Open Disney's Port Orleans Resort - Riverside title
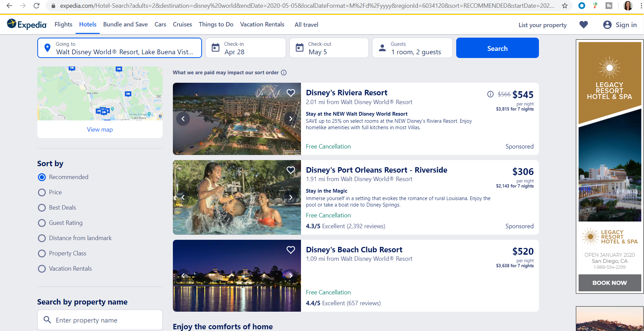Image resolution: width=644 pixels, height=331 pixels. [x=377, y=170]
